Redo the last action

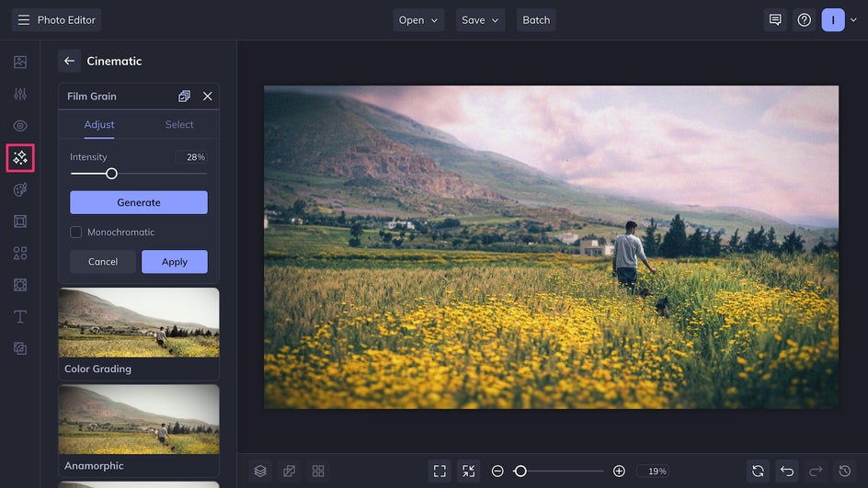point(816,471)
